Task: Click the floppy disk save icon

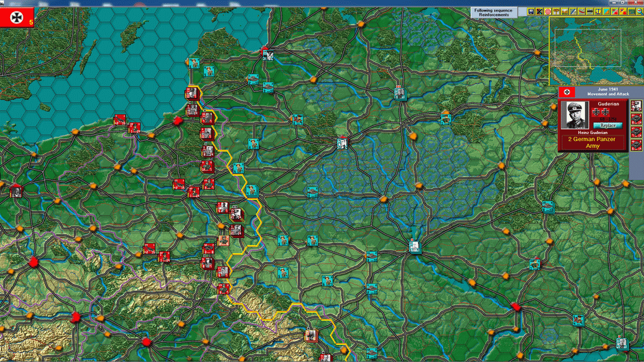Action: pyautogui.click(x=531, y=12)
